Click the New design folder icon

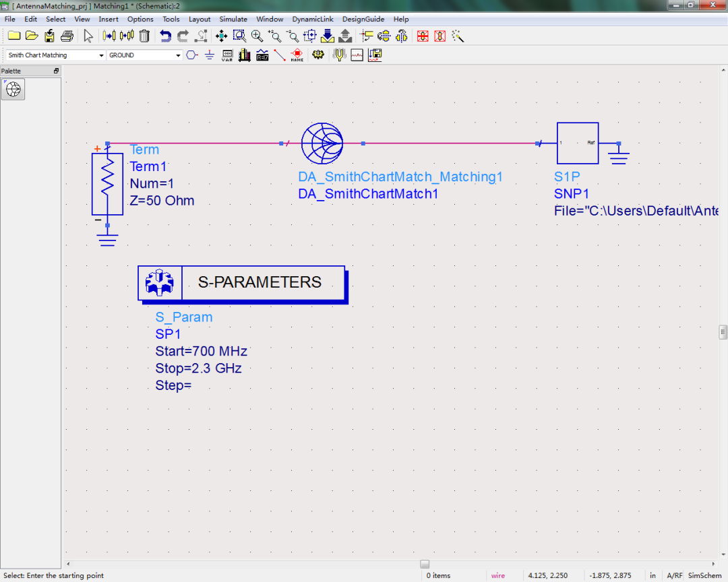coord(14,36)
